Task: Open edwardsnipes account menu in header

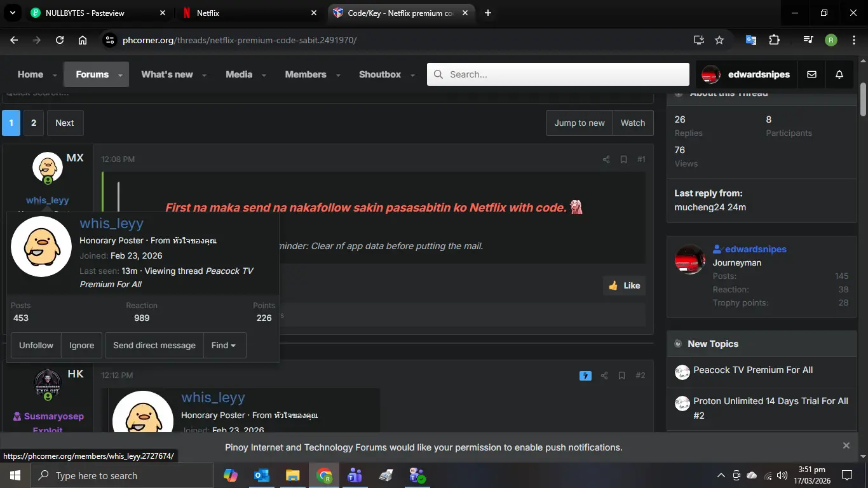Action: click(747, 74)
